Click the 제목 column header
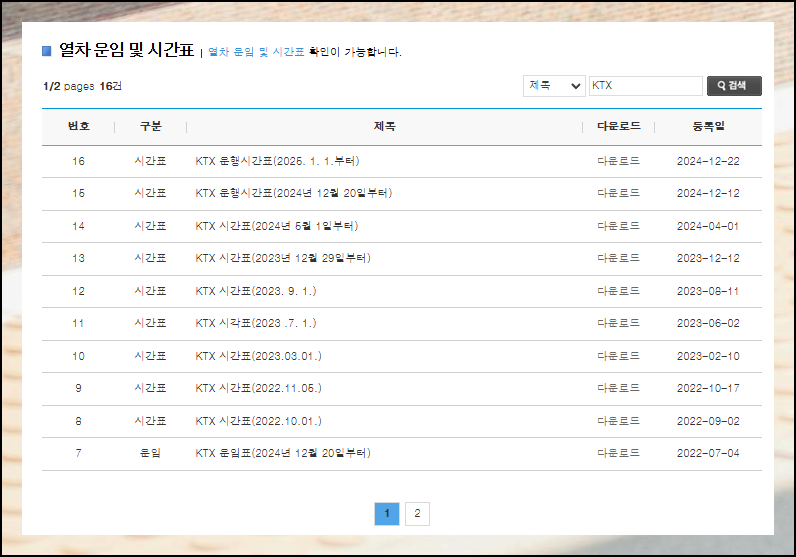The width and height of the screenshot is (796, 557). click(384, 126)
